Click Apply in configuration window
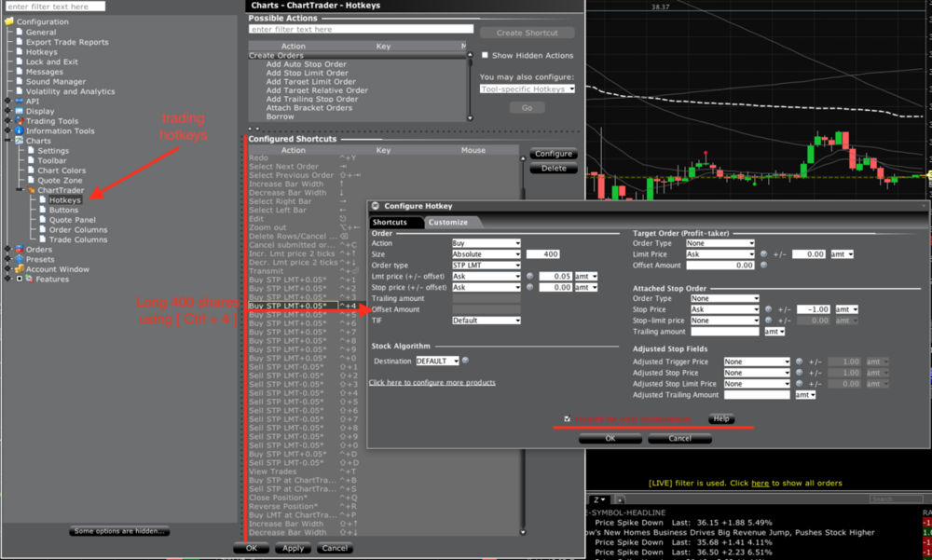932x560 pixels. [x=293, y=549]
